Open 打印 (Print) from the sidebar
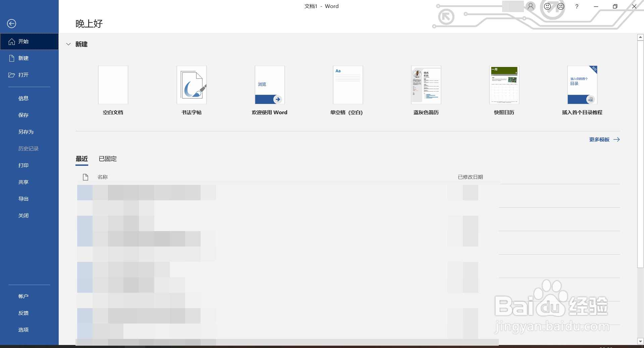This screenshot has width=644, height=348. [x=23, y=165]
